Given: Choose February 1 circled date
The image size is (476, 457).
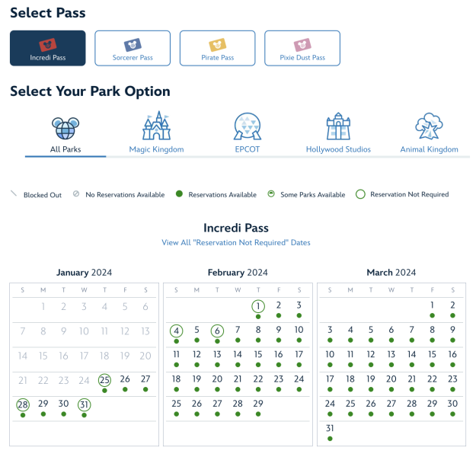Looking at the screenshot, I should (258, 305).
